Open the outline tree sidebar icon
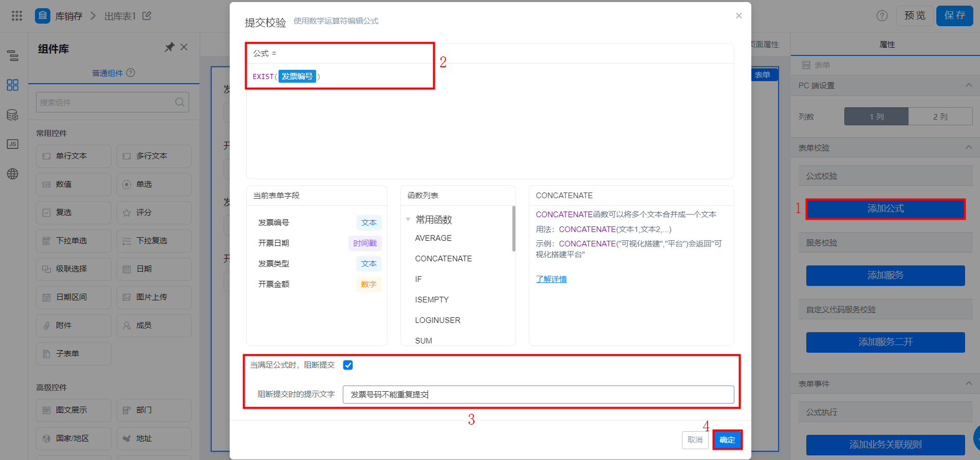Viewport: 980px width, 460px height. tap(13, 55)
